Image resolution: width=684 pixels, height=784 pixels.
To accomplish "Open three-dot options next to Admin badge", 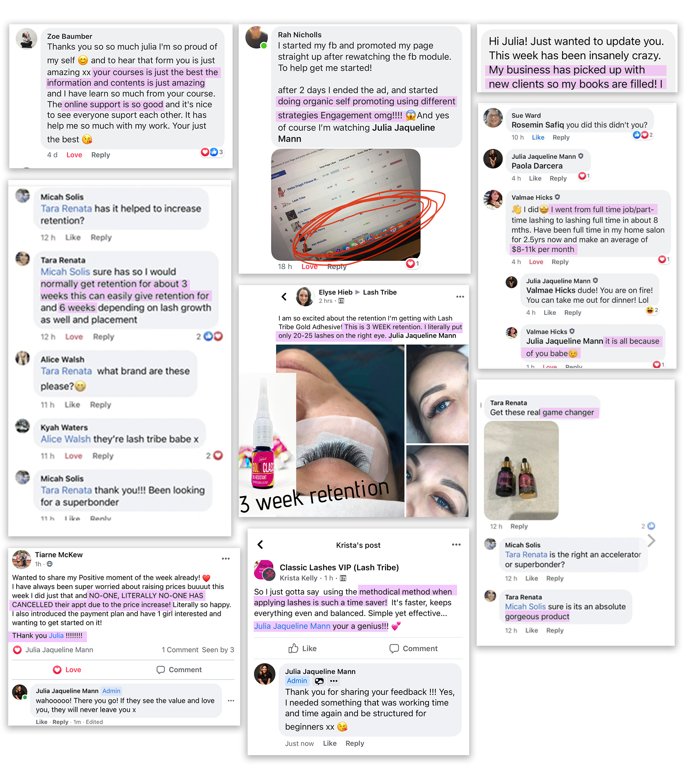I will tap(334, 681).
